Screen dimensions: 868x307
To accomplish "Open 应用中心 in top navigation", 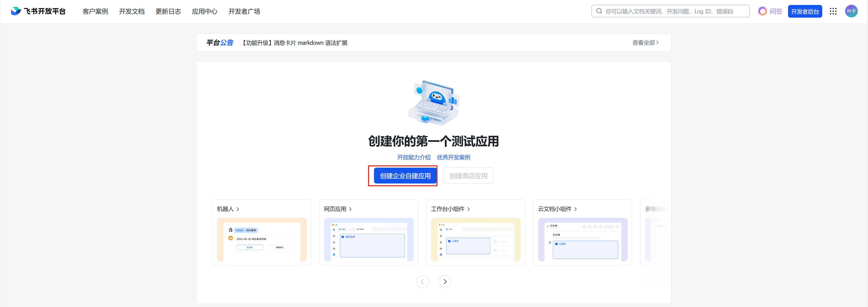I will pyautogui.click(x=205, y=12).
